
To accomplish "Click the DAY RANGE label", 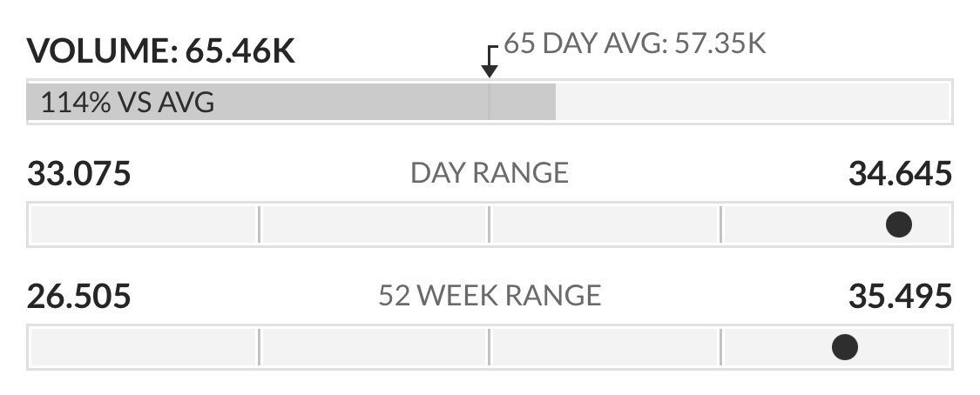I will coord(490,173).
